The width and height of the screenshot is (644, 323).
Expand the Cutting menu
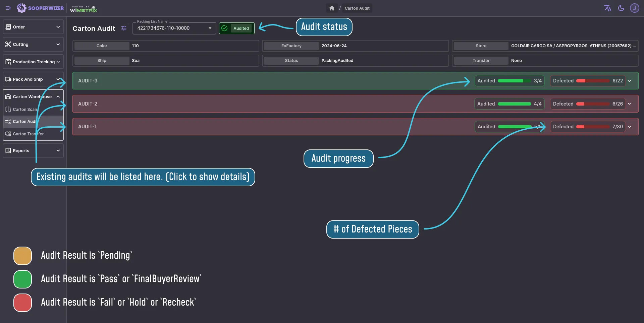(x=33, y=44)
